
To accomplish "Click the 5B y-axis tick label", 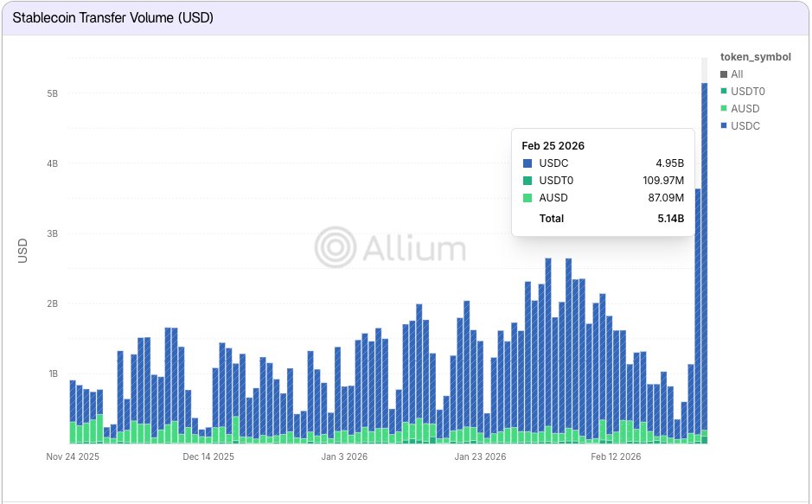I will coord(52,93).
